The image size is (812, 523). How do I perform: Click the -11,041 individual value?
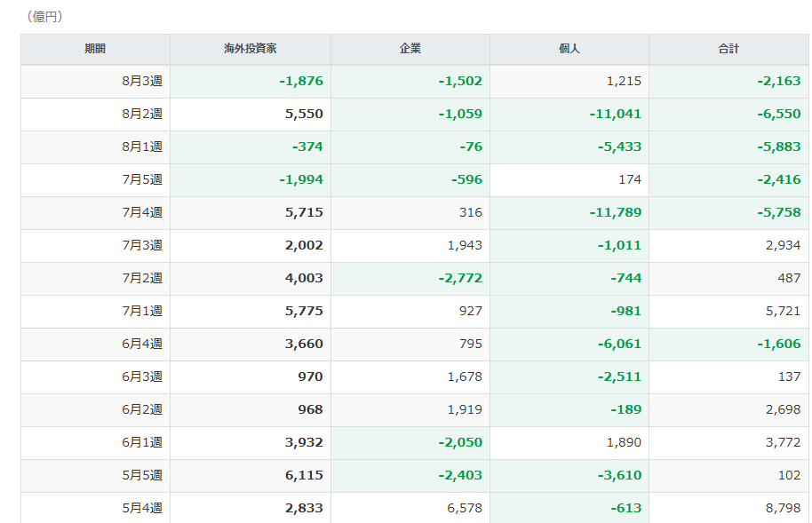tap(615, 114)
